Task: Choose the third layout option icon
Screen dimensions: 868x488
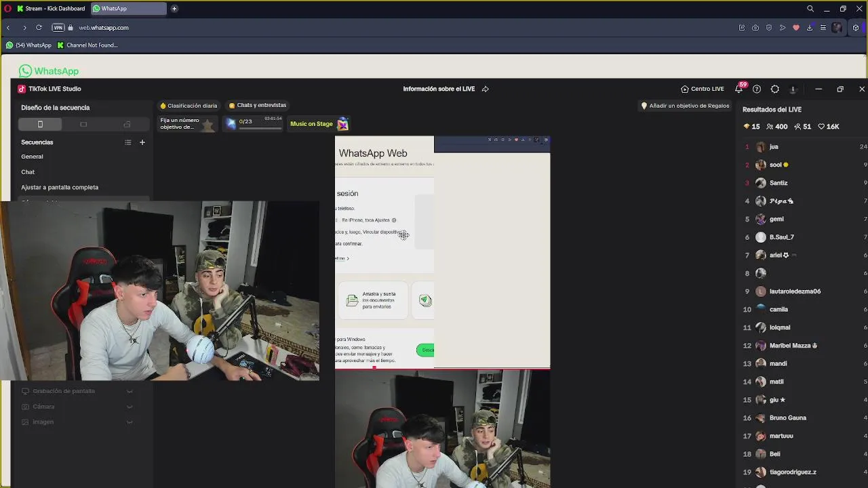Action: [127, 124]
